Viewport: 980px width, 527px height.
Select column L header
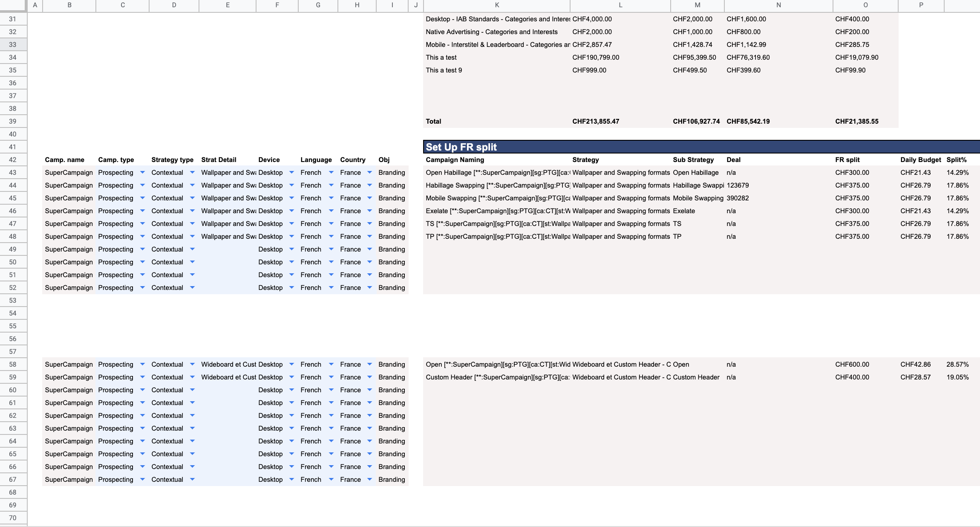[620, 5]
